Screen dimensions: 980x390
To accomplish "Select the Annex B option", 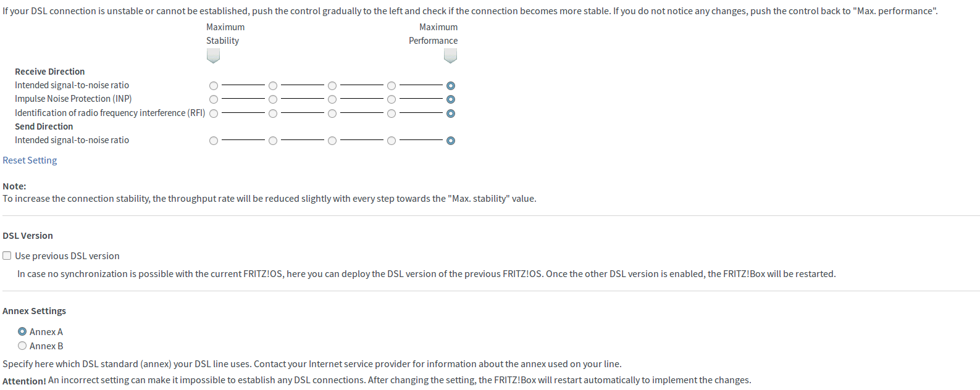I will pos(22,346).
